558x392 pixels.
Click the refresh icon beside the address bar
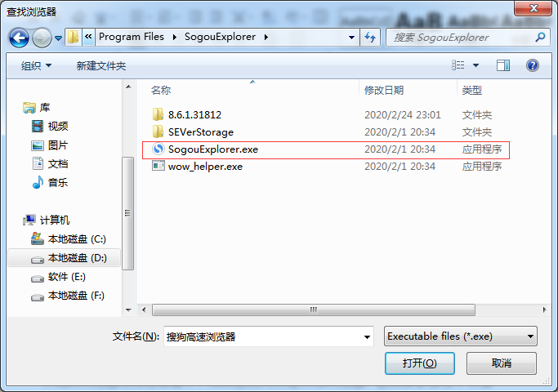click(x=370, y=37)
